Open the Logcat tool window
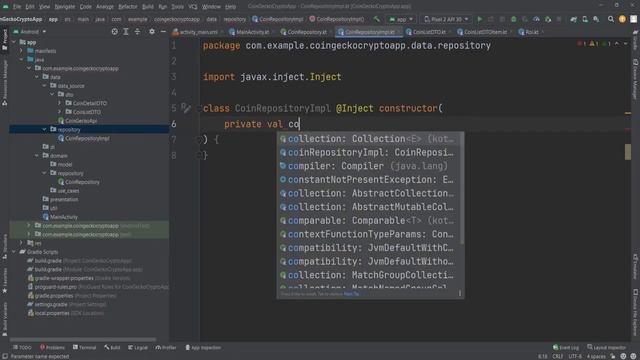The height and width of the screenshot is (360, 640). pos(138,347)
